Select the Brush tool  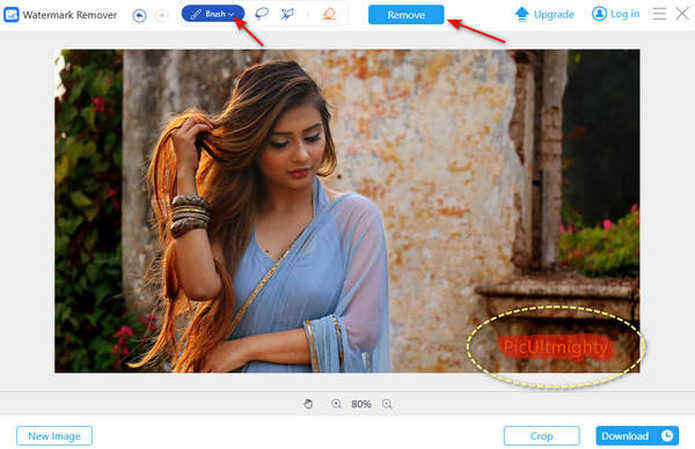pyautogui.click(x=213, y=14)
